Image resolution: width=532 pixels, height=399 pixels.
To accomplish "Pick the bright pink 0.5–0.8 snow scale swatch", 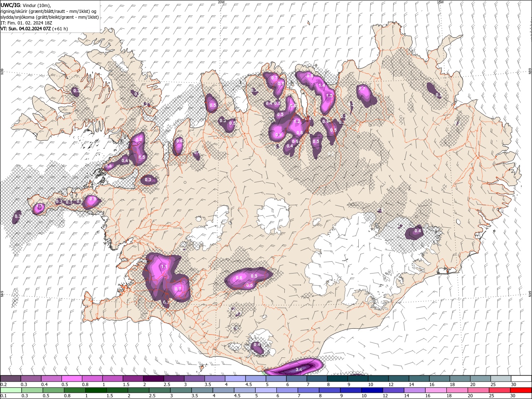I will (x=72, y=379).
